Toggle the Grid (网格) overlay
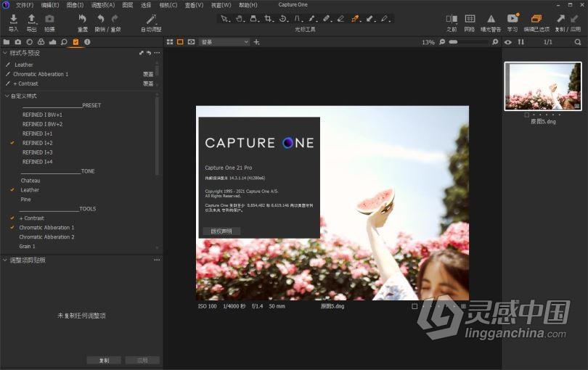 point(470,18)
